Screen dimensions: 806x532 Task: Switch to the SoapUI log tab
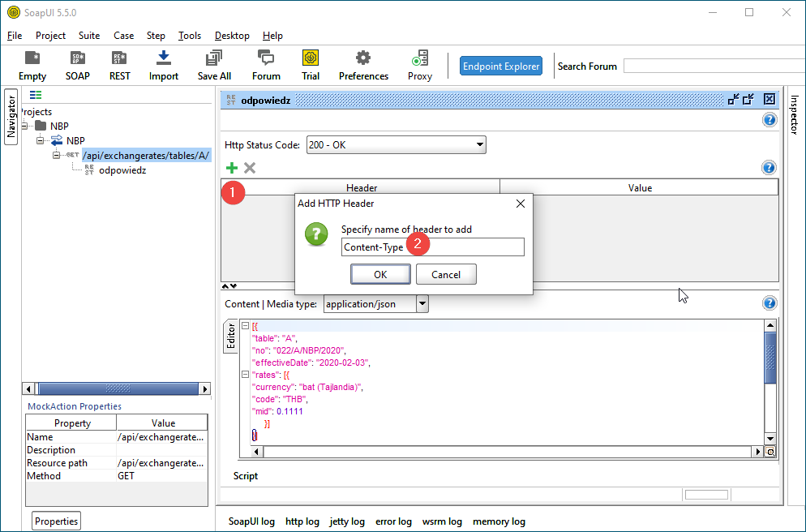click(251, 521)
